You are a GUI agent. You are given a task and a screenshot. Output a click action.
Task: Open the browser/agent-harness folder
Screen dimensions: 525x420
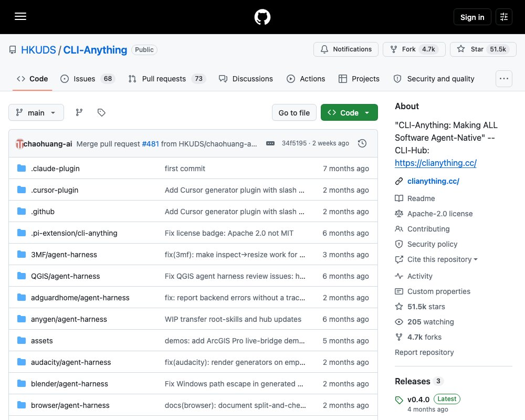tap(70, 405)
